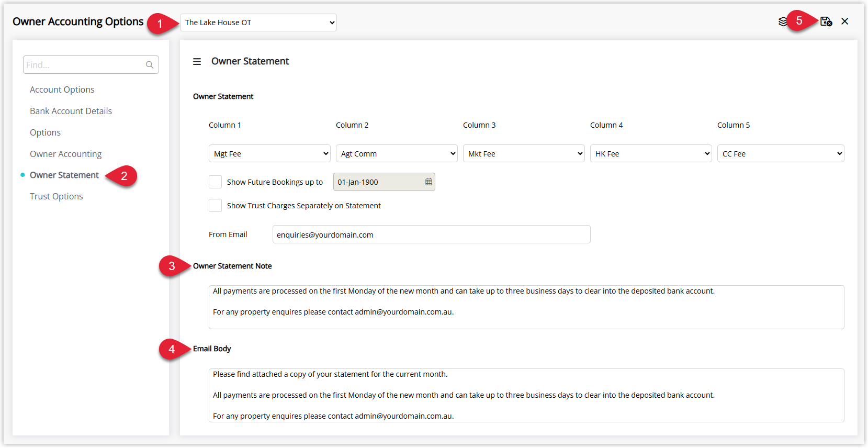
Task: Go to Account Options section
Action: [62, 89]
